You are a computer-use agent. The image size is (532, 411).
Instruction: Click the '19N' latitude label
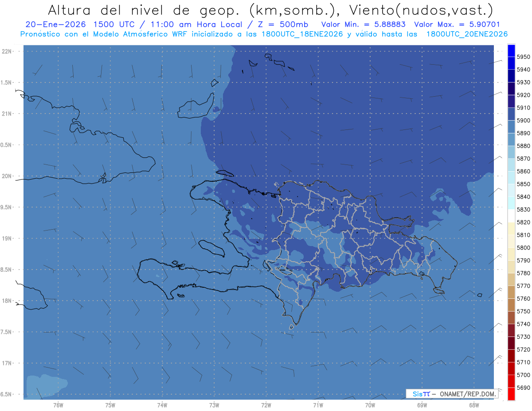point(7,239)
